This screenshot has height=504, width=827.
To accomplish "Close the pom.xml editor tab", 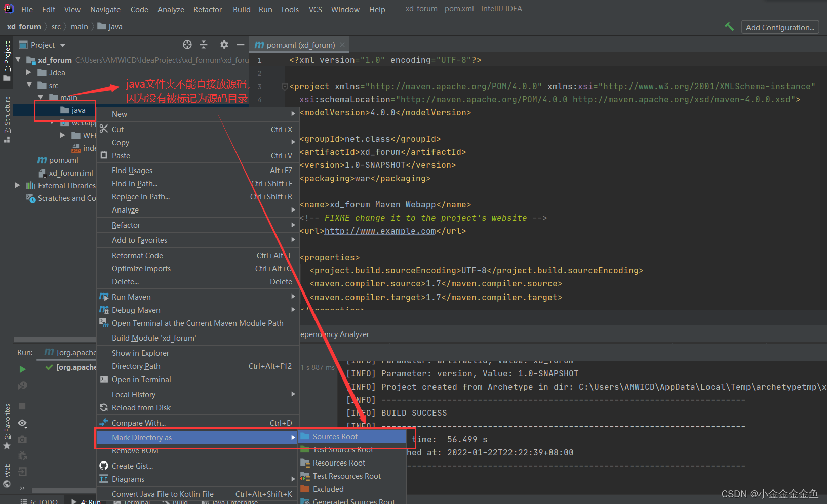I will 342,45.
